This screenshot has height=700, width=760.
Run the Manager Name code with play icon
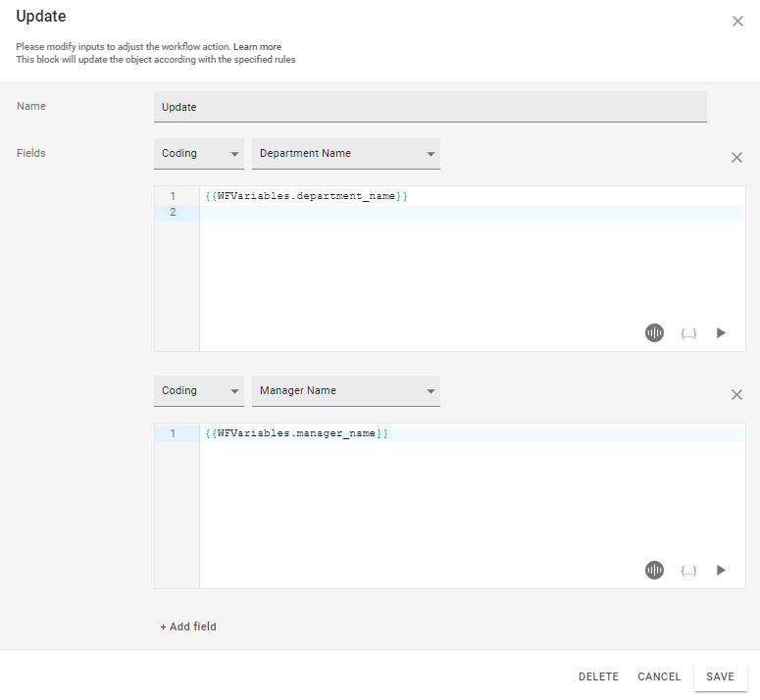coord(721,571)
